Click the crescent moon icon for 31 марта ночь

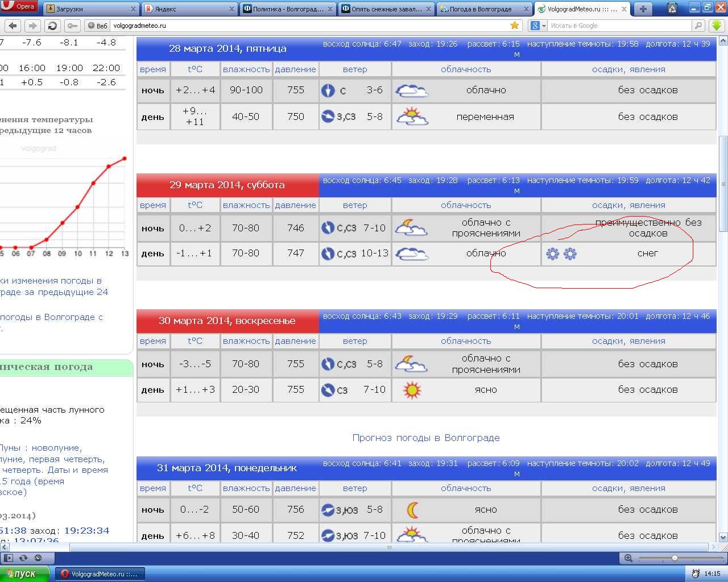pyautogui.click(x=413, y=510)
